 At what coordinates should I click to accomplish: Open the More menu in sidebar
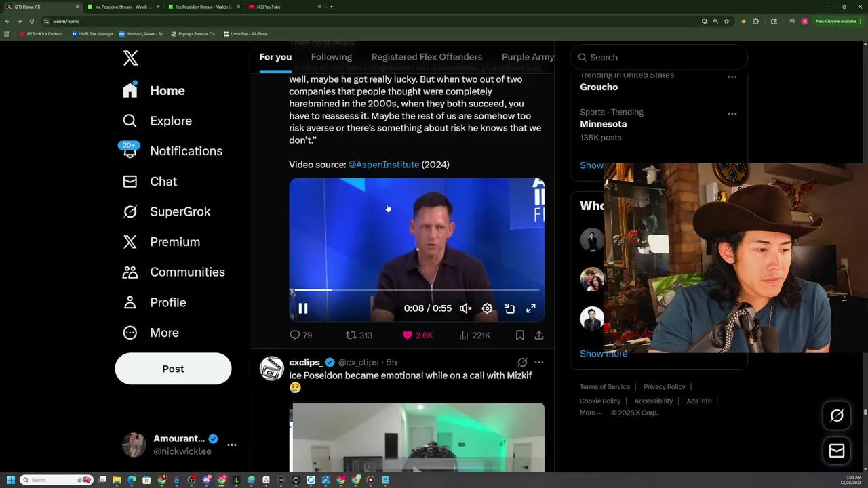pyautogui.click(x=151, y=332)
